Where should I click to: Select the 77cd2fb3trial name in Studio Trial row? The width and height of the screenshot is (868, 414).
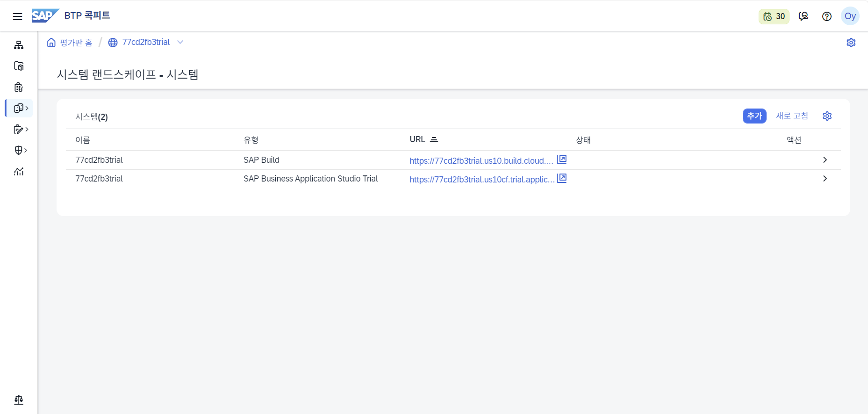(99, 179)
